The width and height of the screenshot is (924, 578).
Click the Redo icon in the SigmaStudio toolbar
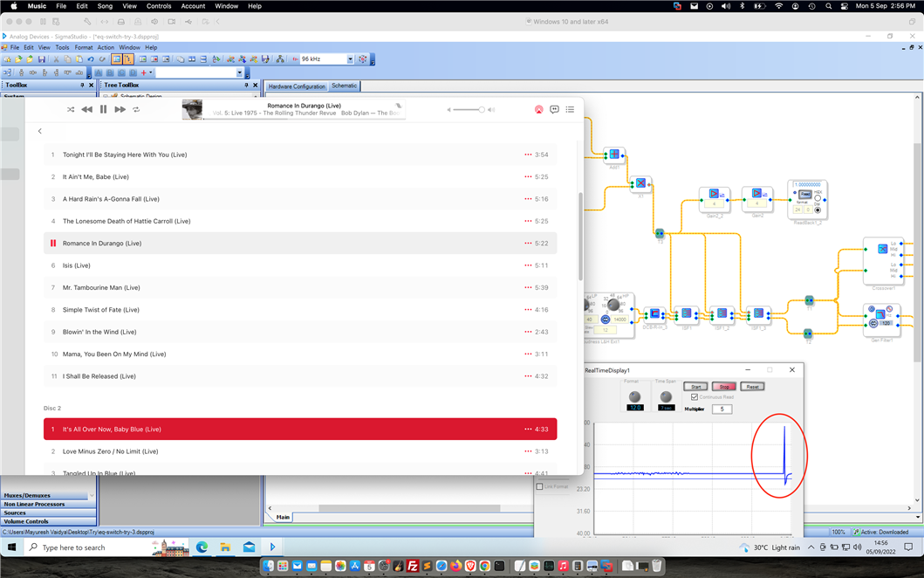102,59
